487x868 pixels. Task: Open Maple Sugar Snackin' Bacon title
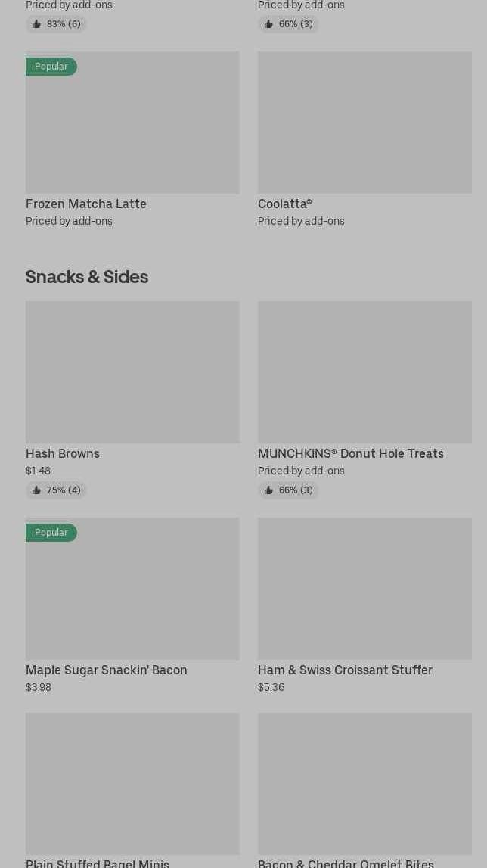click(x=107, y=670)
